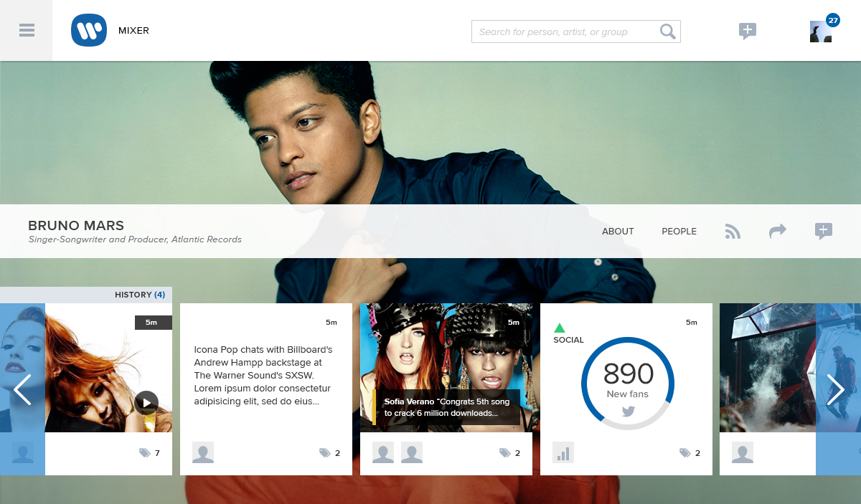The width and height of the screenshot is (861, 504).
Task: Open the 27 notifications badge
Action: (x=833, y=20)
